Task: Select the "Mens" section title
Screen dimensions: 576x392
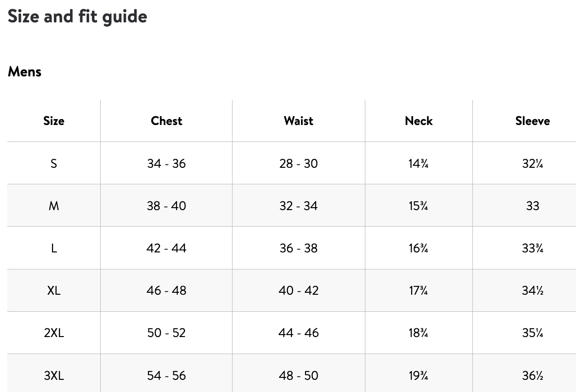Action: point(25,72)
